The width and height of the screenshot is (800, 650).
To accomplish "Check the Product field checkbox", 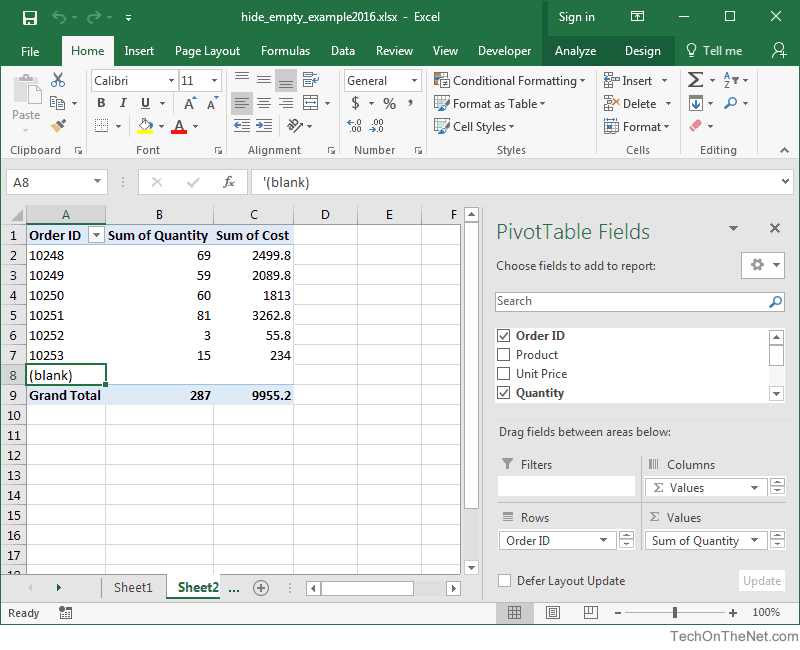I will [504, 355].
